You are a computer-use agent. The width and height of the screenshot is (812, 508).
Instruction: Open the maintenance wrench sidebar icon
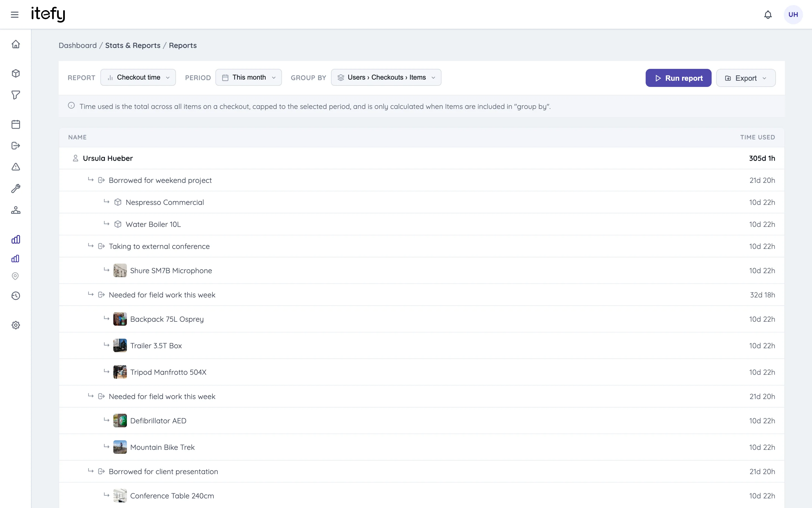click(x=16, y=188)
